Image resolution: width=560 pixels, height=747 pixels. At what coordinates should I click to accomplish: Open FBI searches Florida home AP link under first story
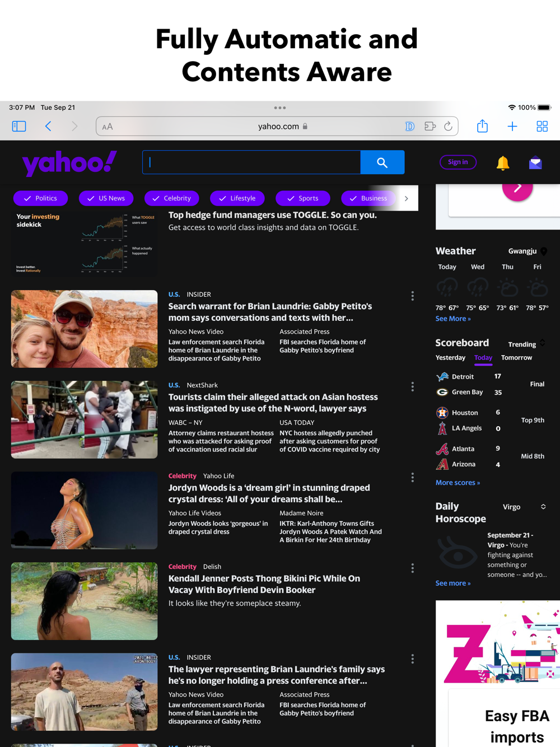pyautogui.click(x=323, y=346)
